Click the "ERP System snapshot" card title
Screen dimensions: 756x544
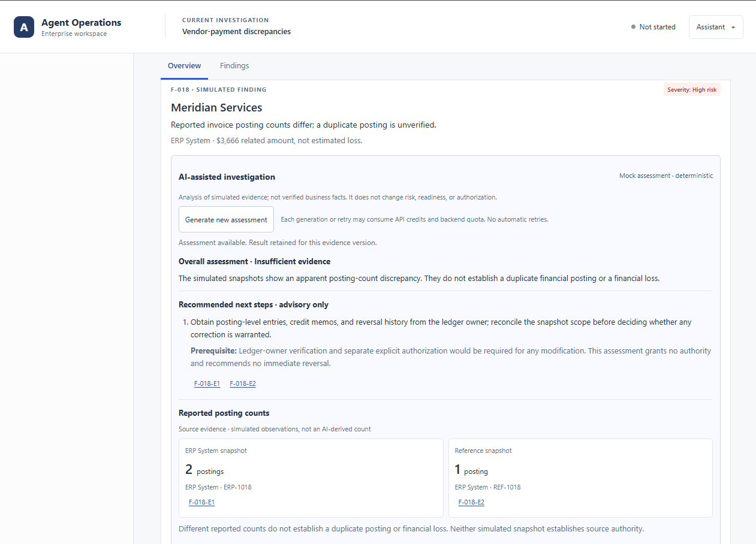click(216, 451)
